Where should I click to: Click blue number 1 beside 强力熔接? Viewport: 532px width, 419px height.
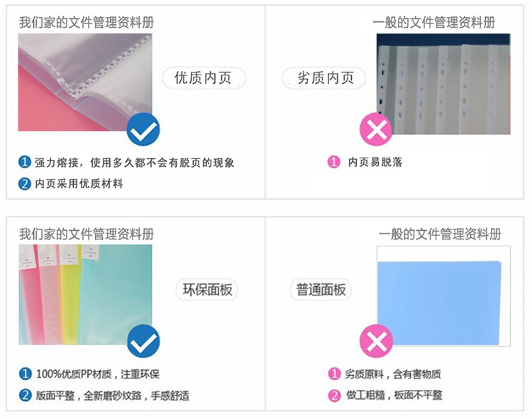(24, 162)
